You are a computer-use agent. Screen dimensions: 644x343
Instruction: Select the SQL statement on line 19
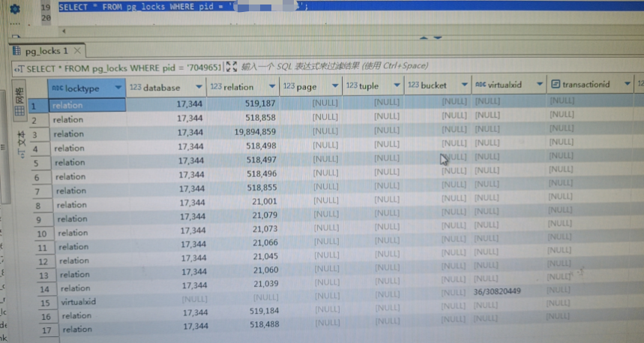183,7
